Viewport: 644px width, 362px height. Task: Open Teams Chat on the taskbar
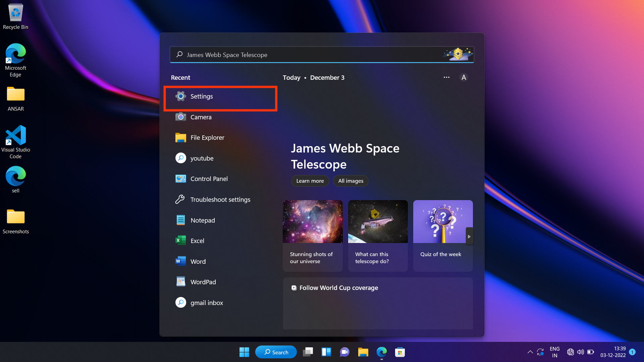(344, 352)
